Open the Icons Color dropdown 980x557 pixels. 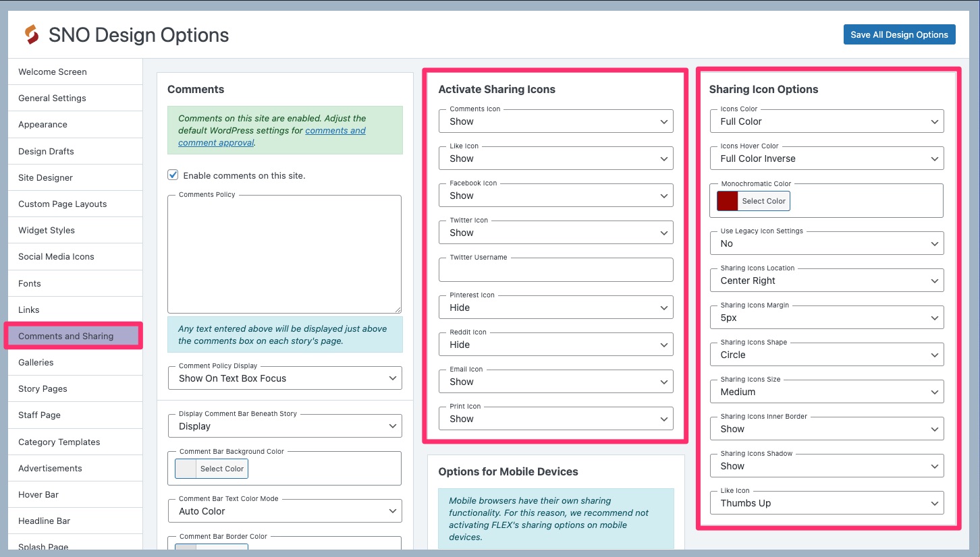(827, 121)
